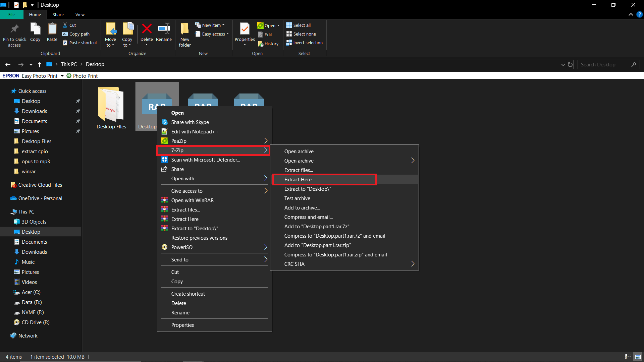Image resolution: width=644 pixels, height=362 pixels.
Task: Click Paste shortcut in ribbon
Action: coord(80,43)
